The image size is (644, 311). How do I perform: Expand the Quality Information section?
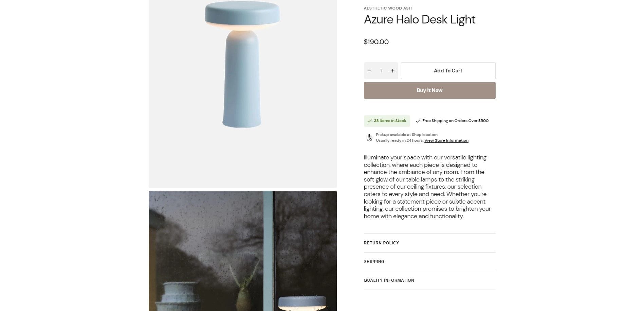point(429,280)
